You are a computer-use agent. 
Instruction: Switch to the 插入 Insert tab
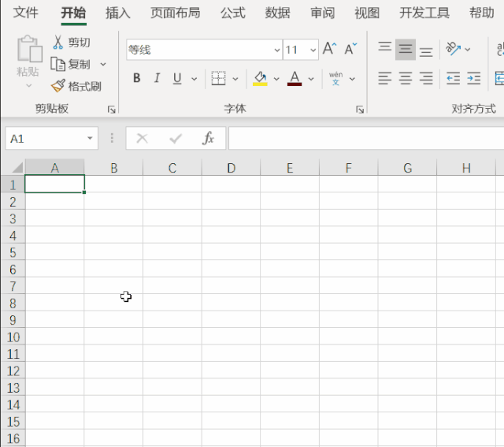[118, 13]
